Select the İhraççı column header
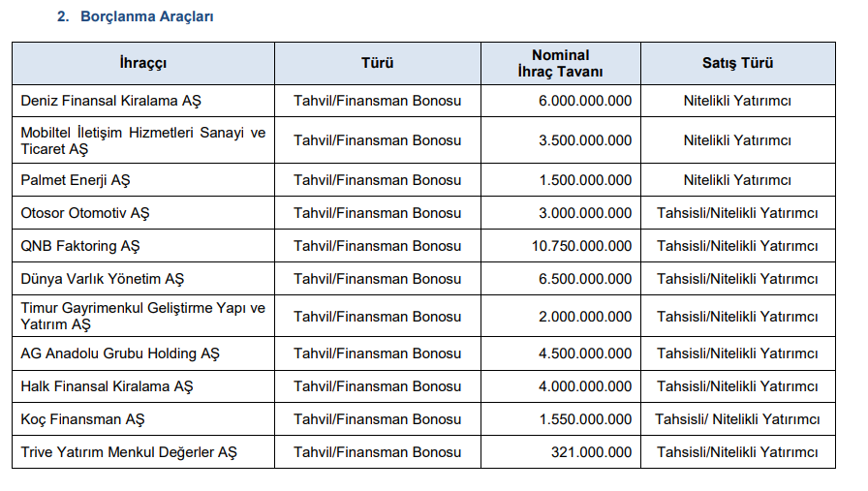868x491 pixels. pyautogui.click(x=143, y=63)
